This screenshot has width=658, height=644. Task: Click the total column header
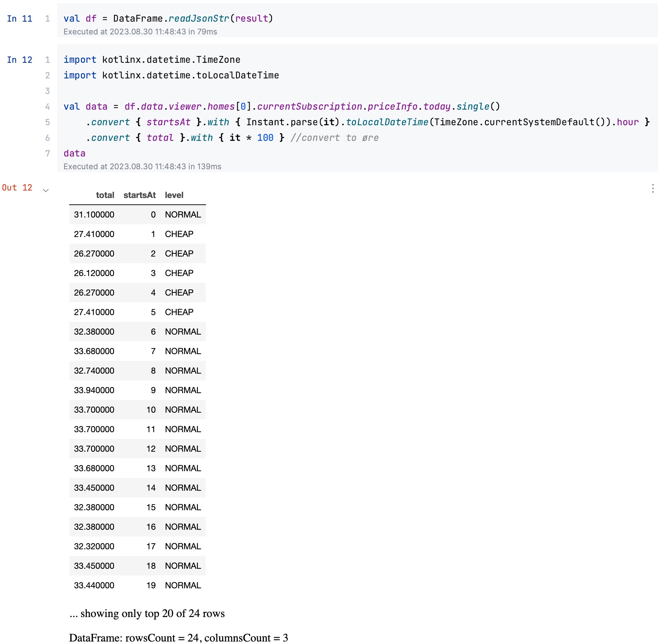[x=105, y=195]
